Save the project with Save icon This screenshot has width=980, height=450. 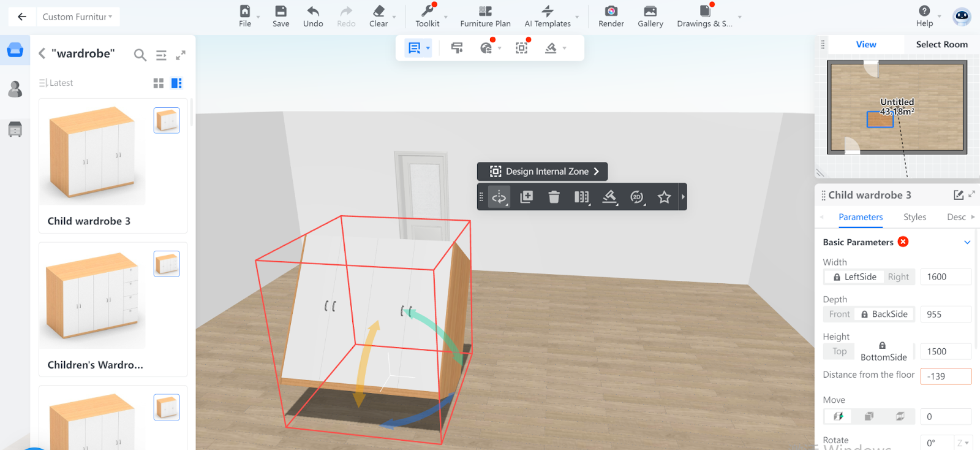coord(281,12)
